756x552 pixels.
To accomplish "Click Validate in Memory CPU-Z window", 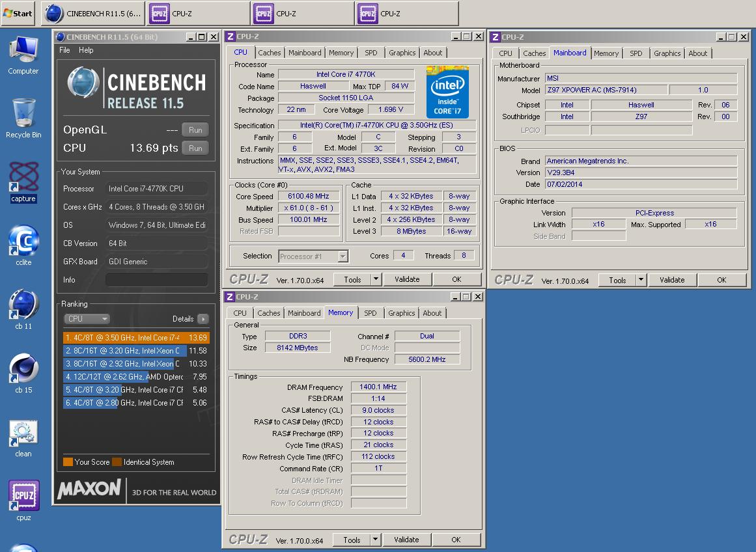I will 406,540.
